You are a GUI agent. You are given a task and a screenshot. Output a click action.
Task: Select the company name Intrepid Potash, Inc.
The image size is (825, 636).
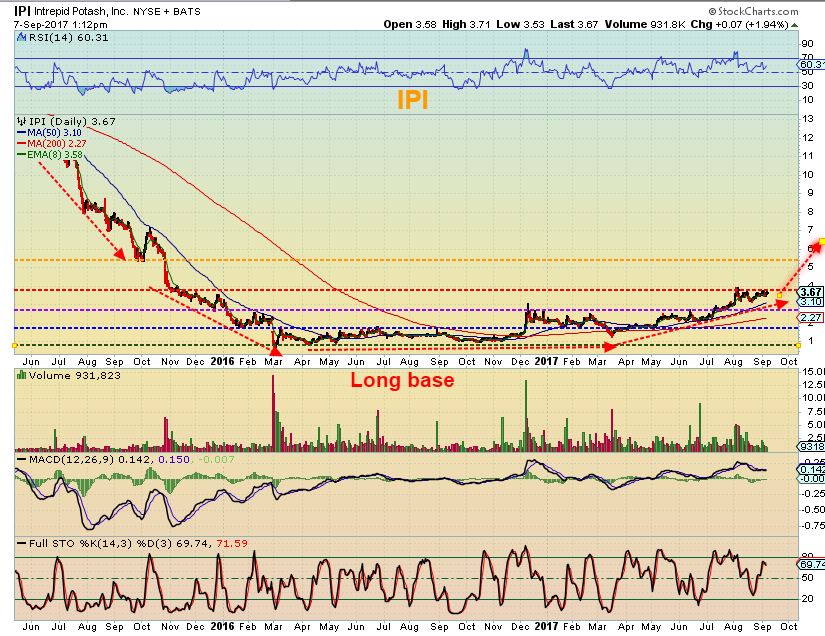[x=81, y=11]
